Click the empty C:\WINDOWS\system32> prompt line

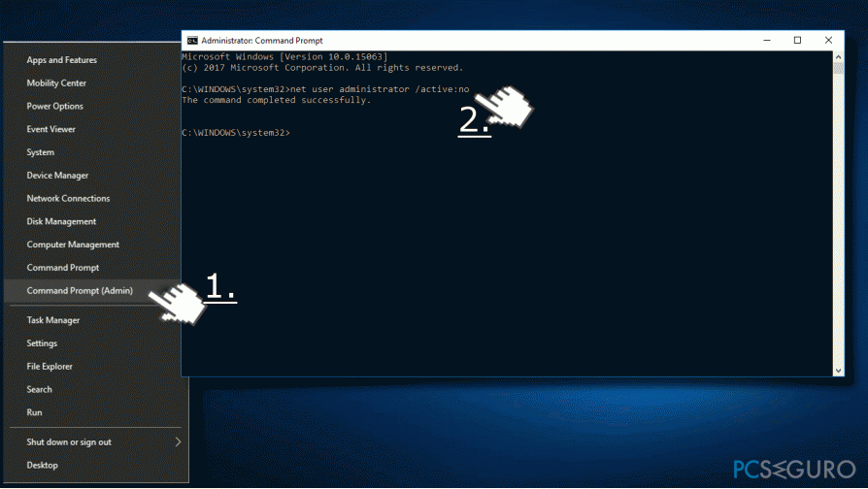(236, 133)
